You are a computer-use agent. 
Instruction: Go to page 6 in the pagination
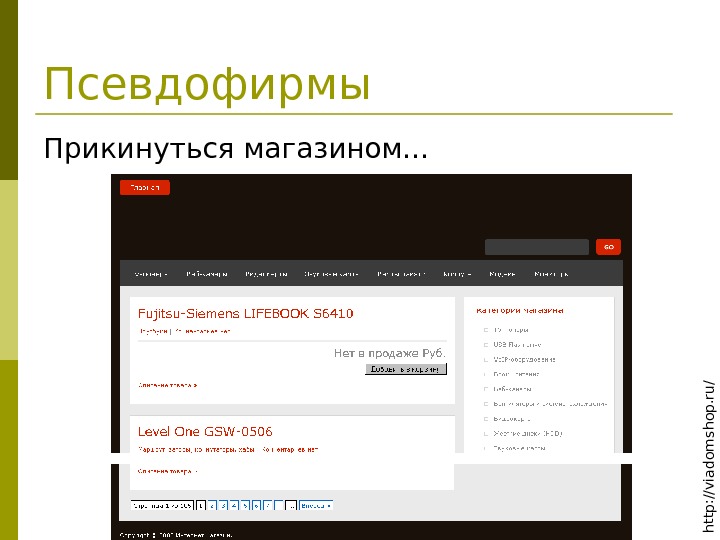pos(257,506)
